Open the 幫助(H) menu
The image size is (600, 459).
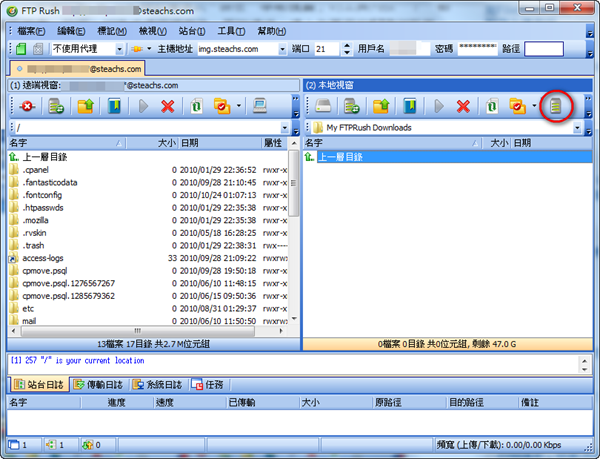[271, 31]
